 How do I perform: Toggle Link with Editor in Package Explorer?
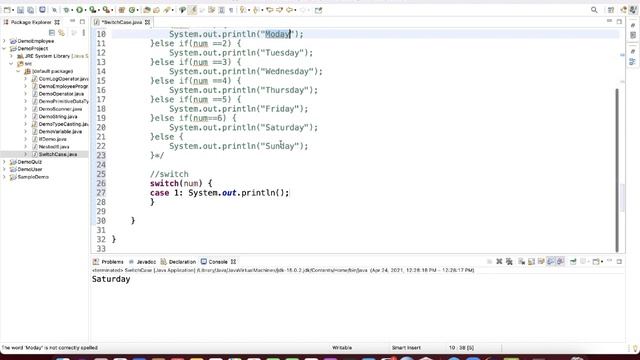(x=62, y=33)
